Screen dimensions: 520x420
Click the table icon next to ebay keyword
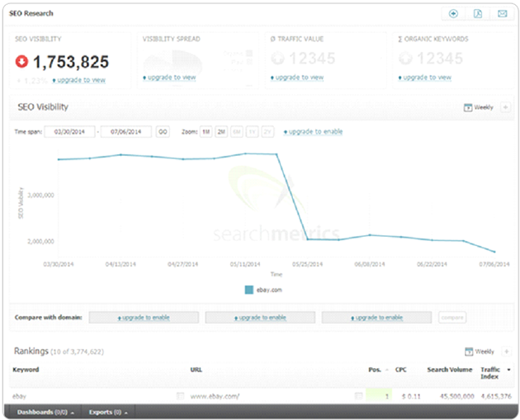click(x=180, y=396)
